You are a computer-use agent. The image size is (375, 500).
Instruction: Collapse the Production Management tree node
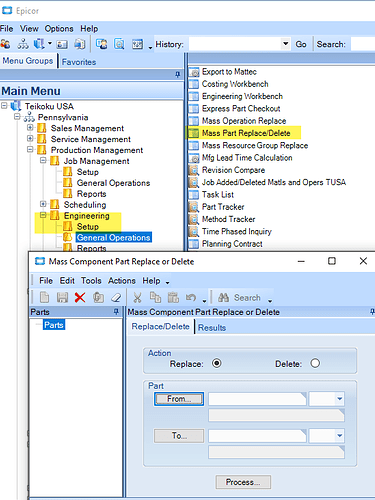30,149
